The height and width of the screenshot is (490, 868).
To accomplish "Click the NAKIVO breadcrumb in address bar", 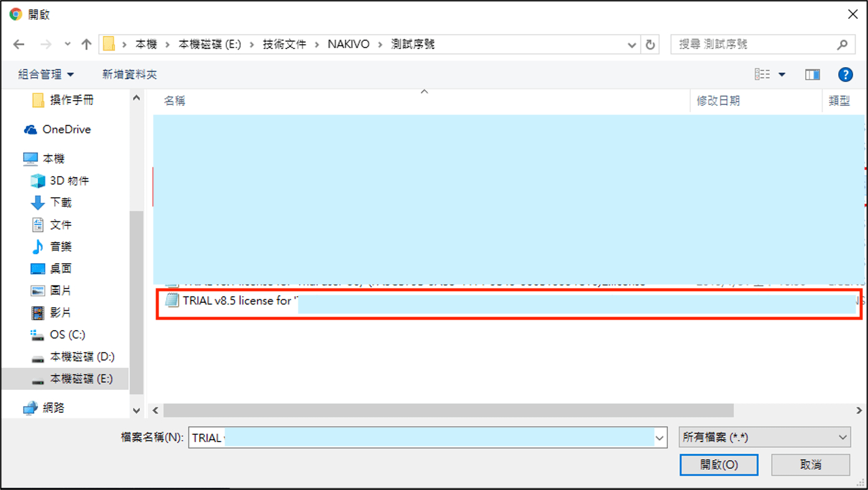I will (x=348, y=44).
